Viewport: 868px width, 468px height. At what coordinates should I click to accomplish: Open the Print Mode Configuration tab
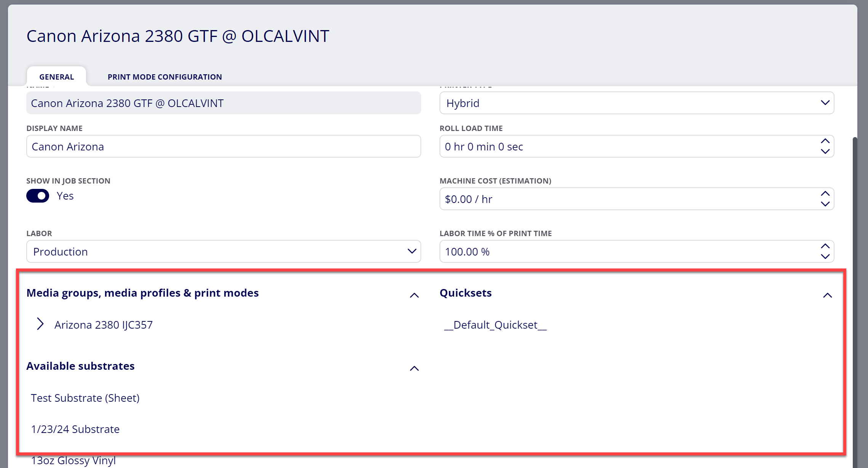click(x=165, y=77)
